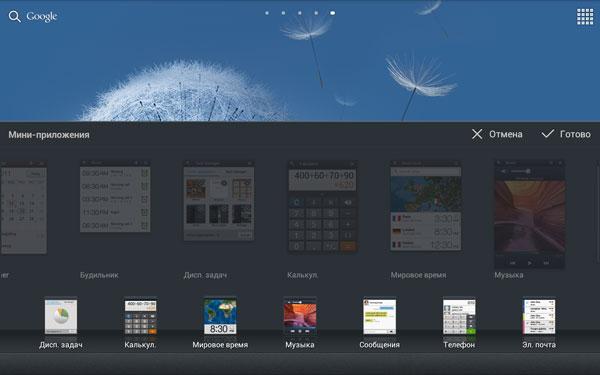Select the Будильник alarm thumbnail in upper row

click(115, 196)
